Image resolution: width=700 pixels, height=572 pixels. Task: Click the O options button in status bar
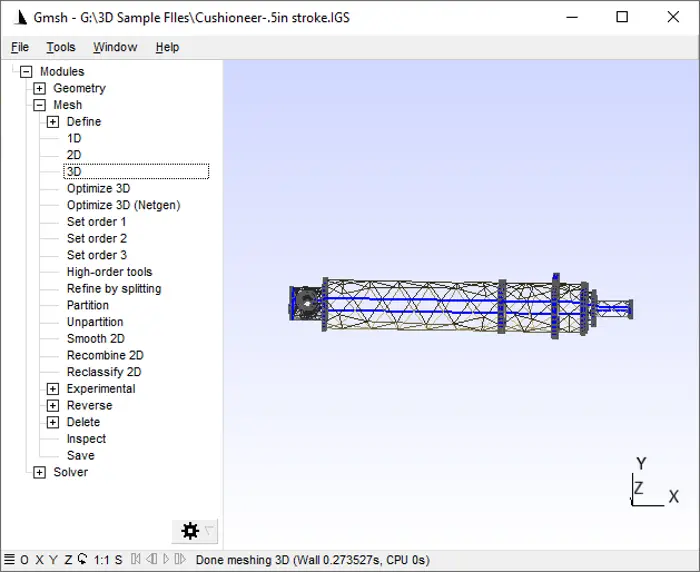(25, 559)
